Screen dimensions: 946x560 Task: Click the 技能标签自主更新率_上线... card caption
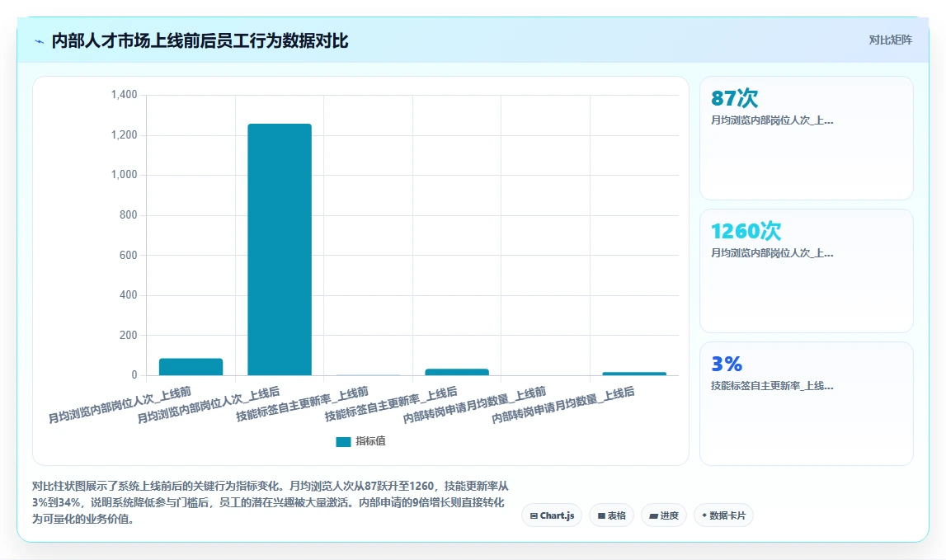(x=772, y=386)
